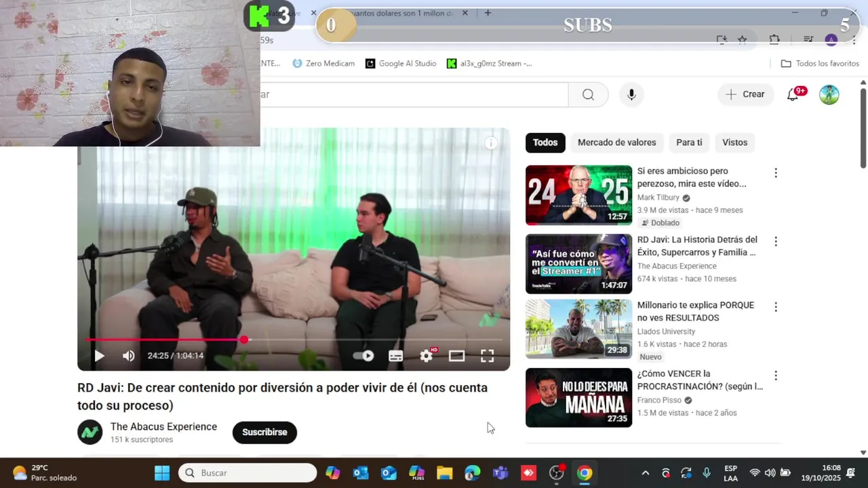Open RD Javi: La Historia Detrás del Éxito title
868x488 pixels.
tap(697, 246)
